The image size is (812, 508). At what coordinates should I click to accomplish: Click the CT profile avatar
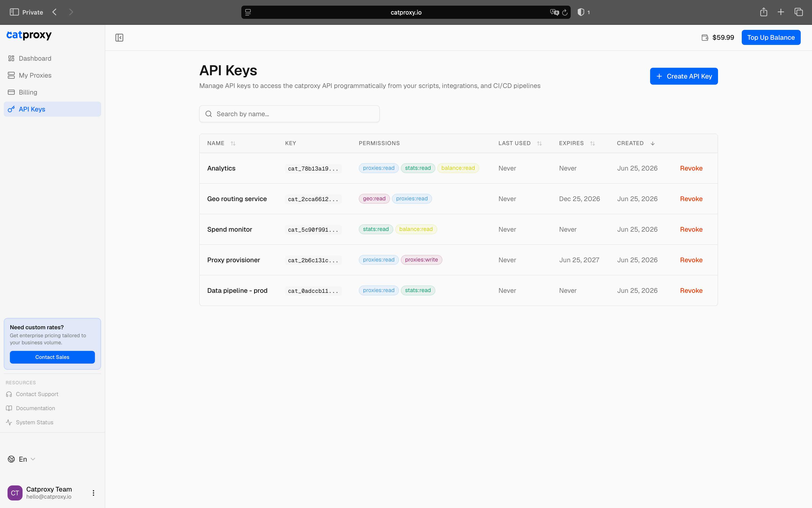(x=15, y=493)
